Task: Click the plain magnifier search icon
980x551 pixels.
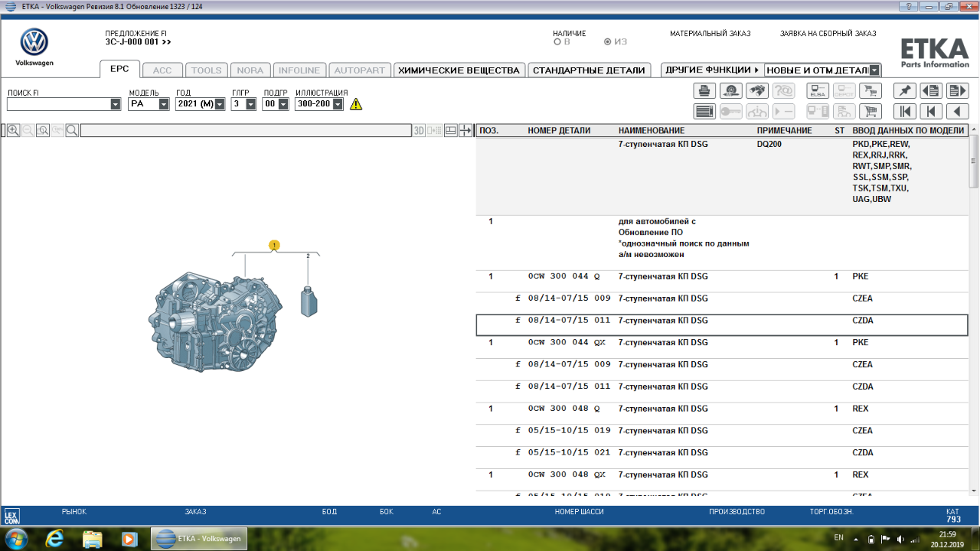Action: (x=72, y=131)
